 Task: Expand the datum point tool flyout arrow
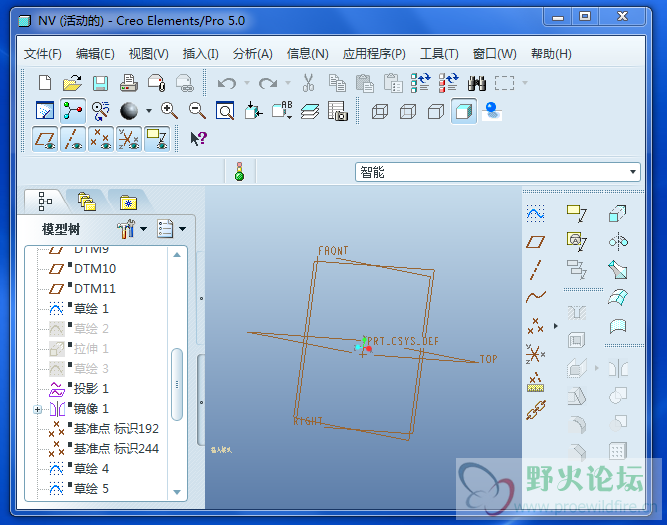tap(556, 326)
